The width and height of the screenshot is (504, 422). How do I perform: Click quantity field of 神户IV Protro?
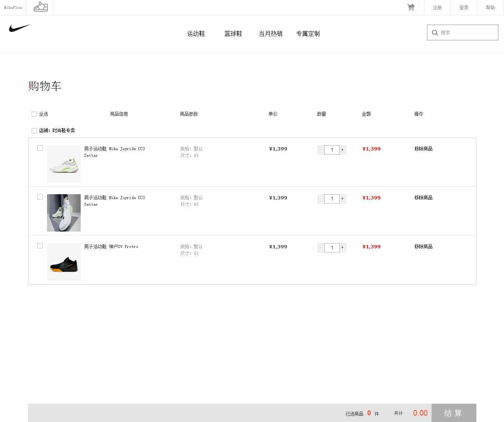click(332, 248)
